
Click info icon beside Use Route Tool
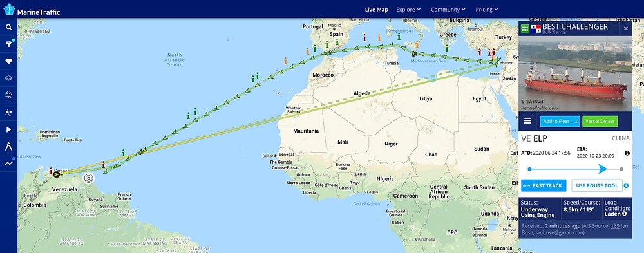[x=626, y=185]
